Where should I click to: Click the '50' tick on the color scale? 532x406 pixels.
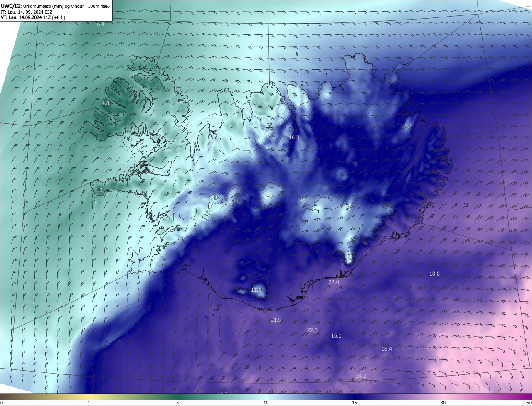pyautogui.click(x=529, y=403)
